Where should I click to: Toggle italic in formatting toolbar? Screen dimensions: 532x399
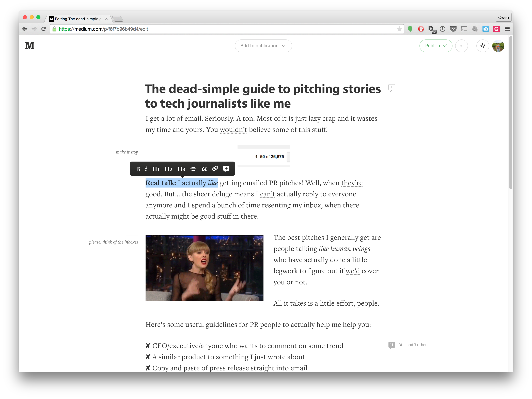pos(146,169)
